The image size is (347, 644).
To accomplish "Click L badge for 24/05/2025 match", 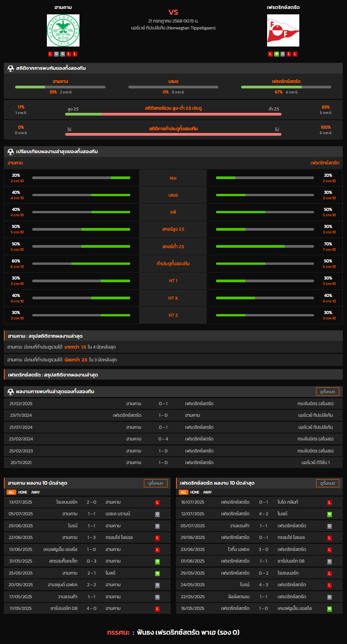I will click(x=330, y=585).
